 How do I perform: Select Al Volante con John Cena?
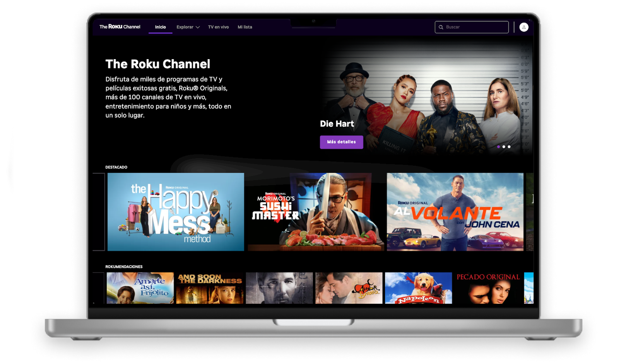tap(455, 212)
